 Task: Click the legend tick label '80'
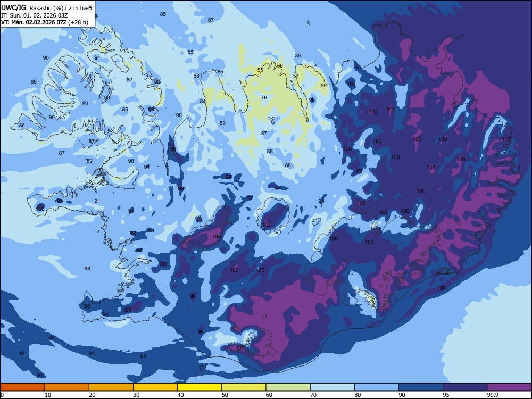[x=358, y=395]
